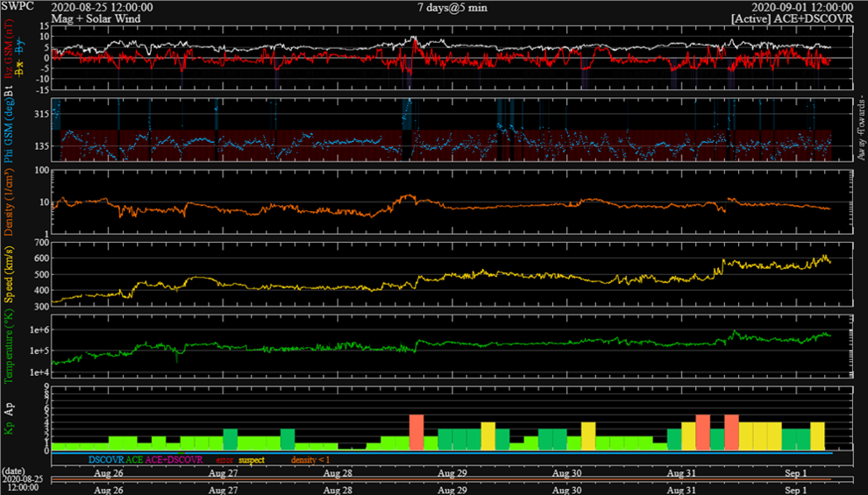
Task: Click the magenta 'ACE+DSCOVR' legend entry
Action: (x=174, y=460)
